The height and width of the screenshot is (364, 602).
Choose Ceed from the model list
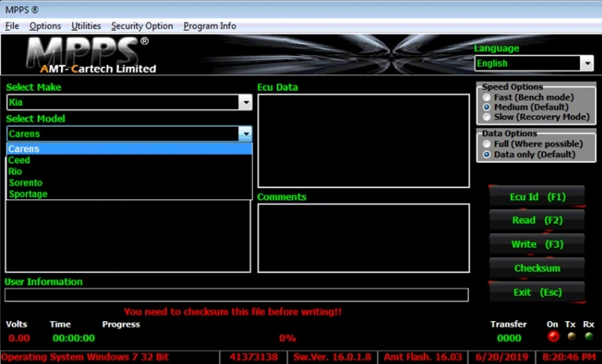[130, 160]
